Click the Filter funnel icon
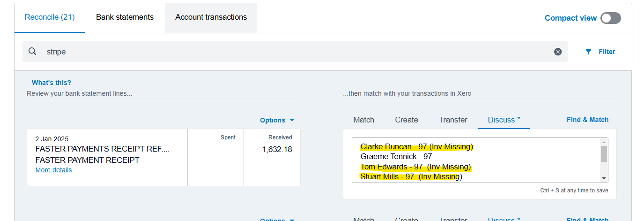644x221 pixels. (x=588, y=52)
